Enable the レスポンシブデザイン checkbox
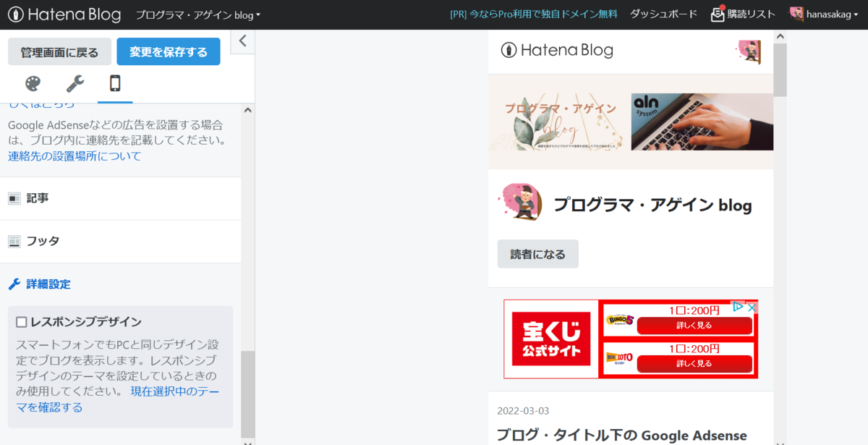 coord(21,322)
